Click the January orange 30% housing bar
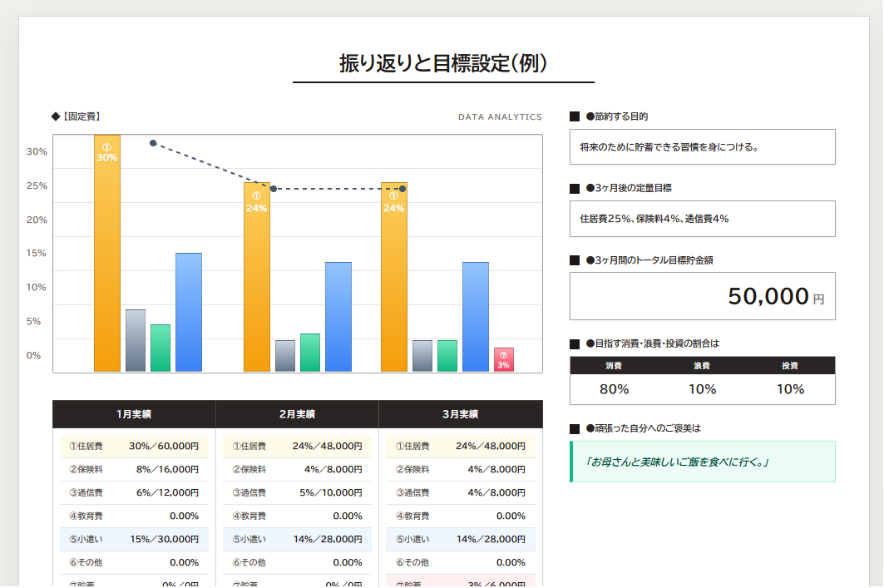This screenshot has width=884, height=588. 107,253
